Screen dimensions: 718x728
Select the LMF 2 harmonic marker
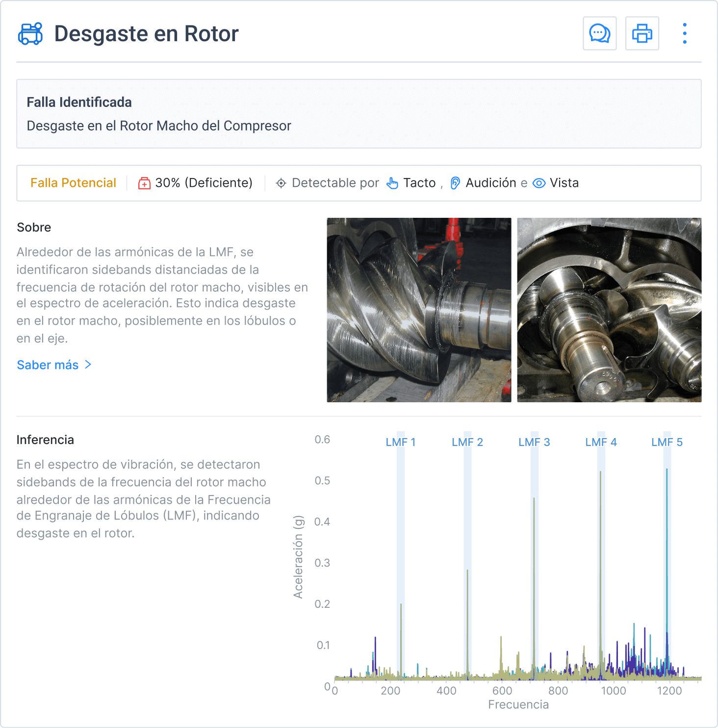click(x=467, y=442)
